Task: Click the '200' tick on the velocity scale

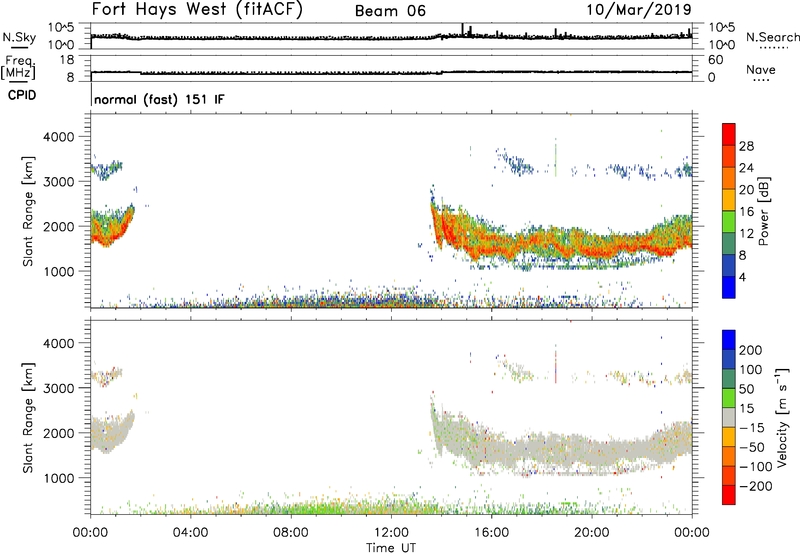Action: click(x=751, y=350)
